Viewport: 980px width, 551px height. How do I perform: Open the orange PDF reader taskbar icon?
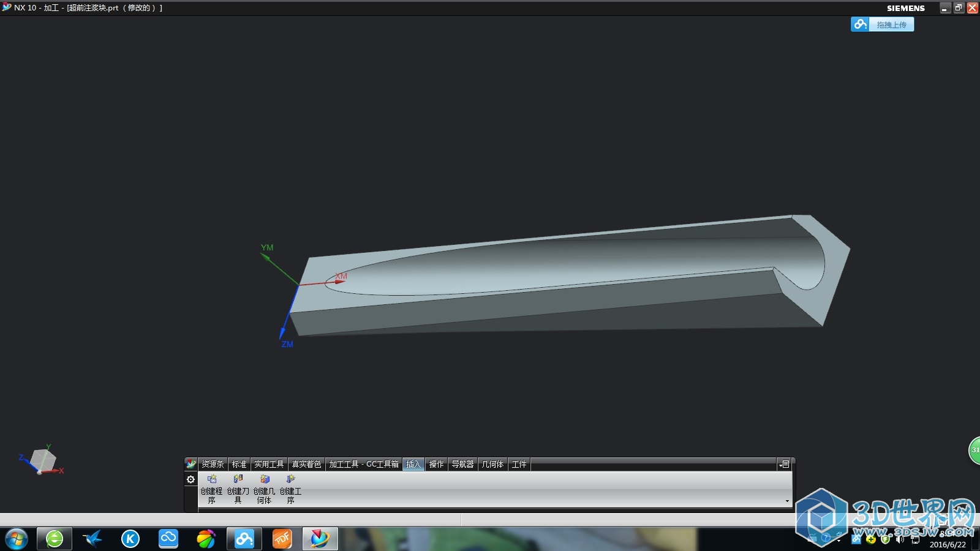coord(282,539)
